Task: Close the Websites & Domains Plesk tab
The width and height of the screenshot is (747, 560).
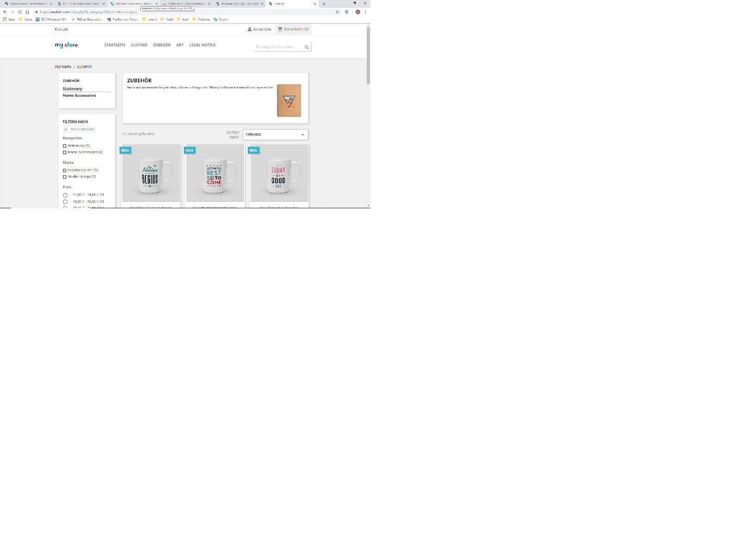Action: [157, 4]
